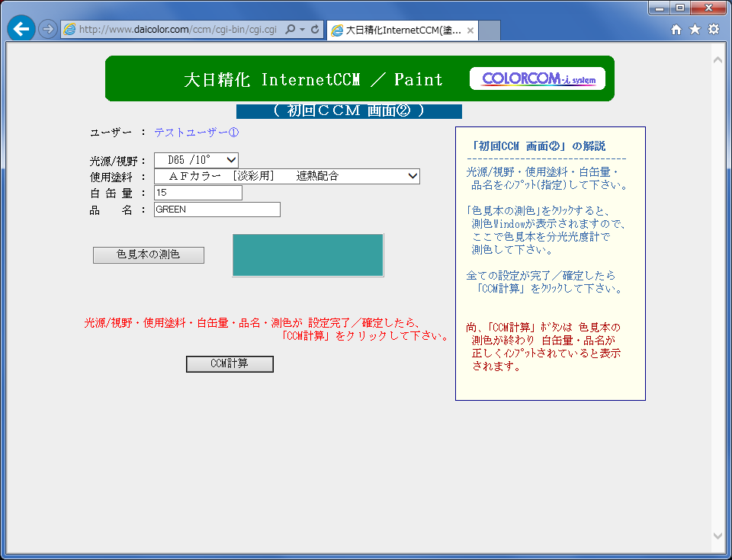Screen dimensions: 732x560
Task: Close the 大日精化InternetCCM tab
Action: click(x=470, y=30)
